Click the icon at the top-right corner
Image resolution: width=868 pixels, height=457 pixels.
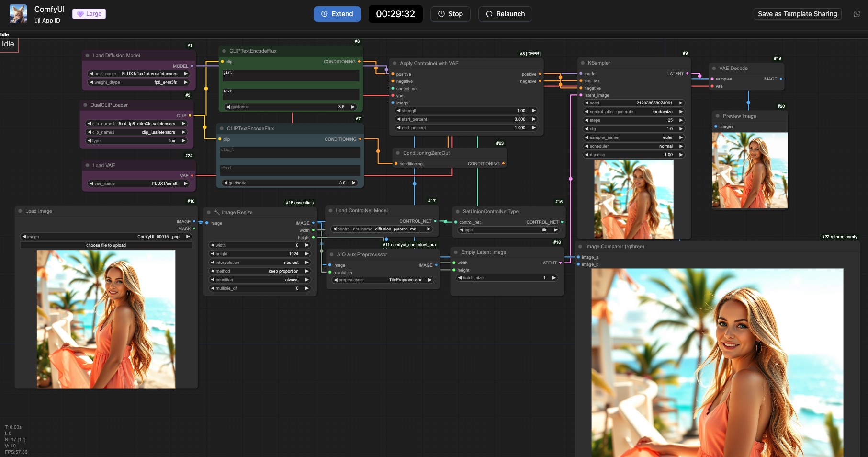857,14
